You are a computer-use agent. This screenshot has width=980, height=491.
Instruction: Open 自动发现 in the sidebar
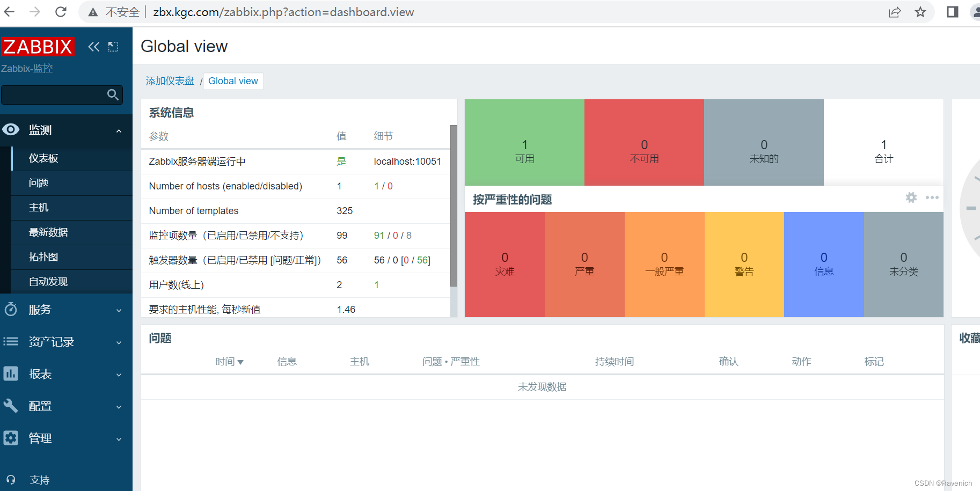(71, 282)
